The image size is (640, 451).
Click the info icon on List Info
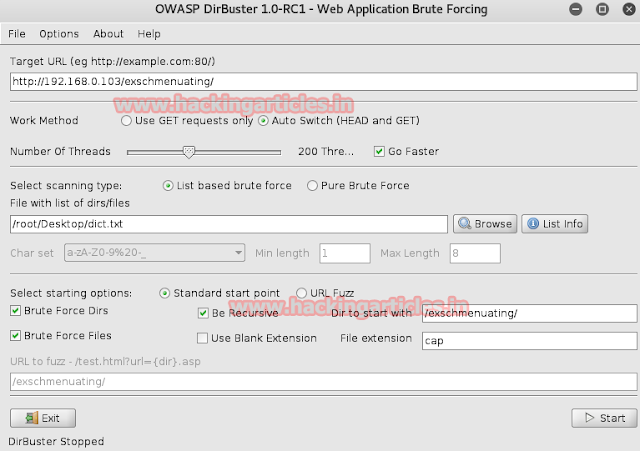(x=533, y=224)
